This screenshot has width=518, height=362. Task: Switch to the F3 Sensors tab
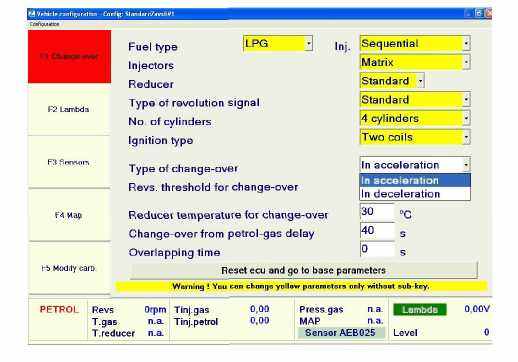point(69,162)
